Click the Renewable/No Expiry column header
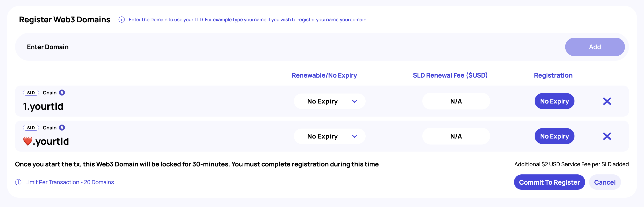644x207 pixels. click(324, 75)
